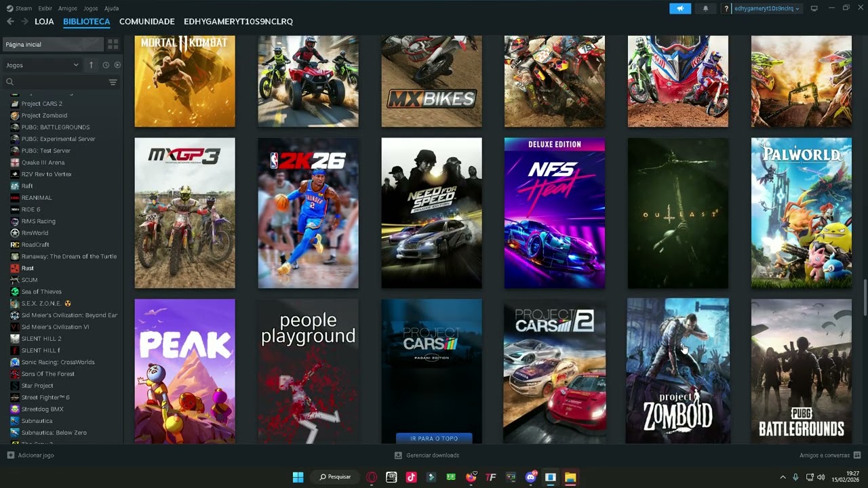
Task: Open collections grid view icon
Action: (x=113, y=44)
